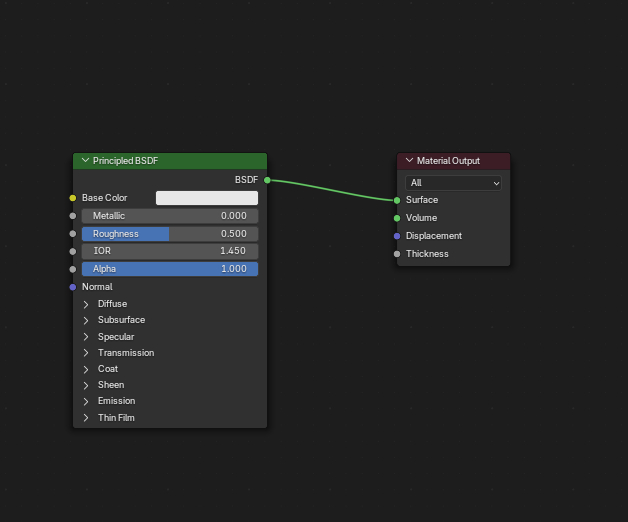Click the Normal label
Image resolution: width=628 pixels, height=522 pixels.
tap(97, 287)
